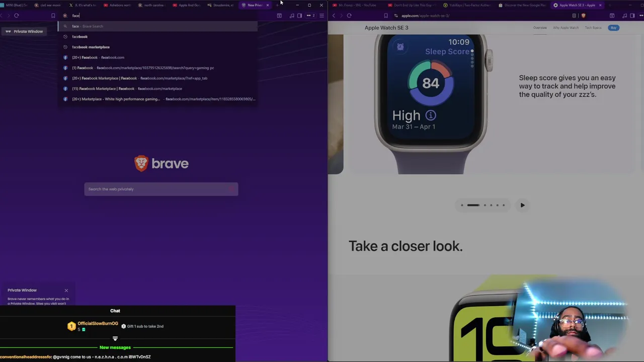Click 'Apple Watch SE 3' page title
The height and width of the screenshot is (362, 644).
tap(386, 28)
